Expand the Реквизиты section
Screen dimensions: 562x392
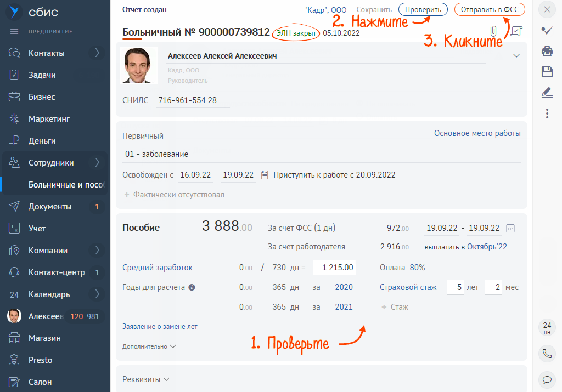(x=145, y=379)
